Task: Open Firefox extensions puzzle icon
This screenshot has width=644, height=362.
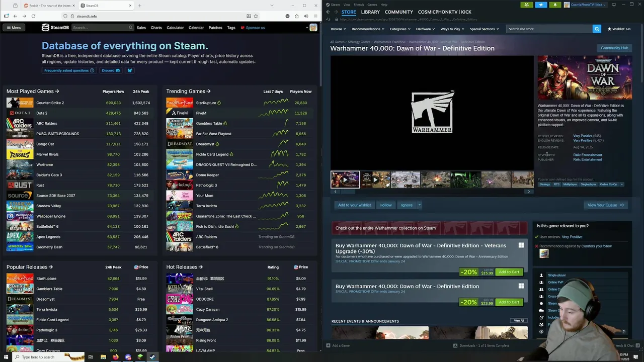Action: pyautogui.click(x=297, y=16)
